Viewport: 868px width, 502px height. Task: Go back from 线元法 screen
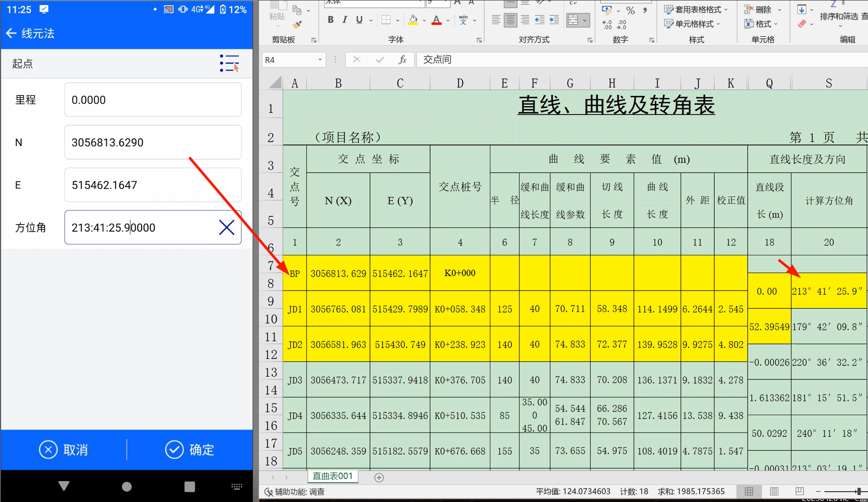[11, 34]
